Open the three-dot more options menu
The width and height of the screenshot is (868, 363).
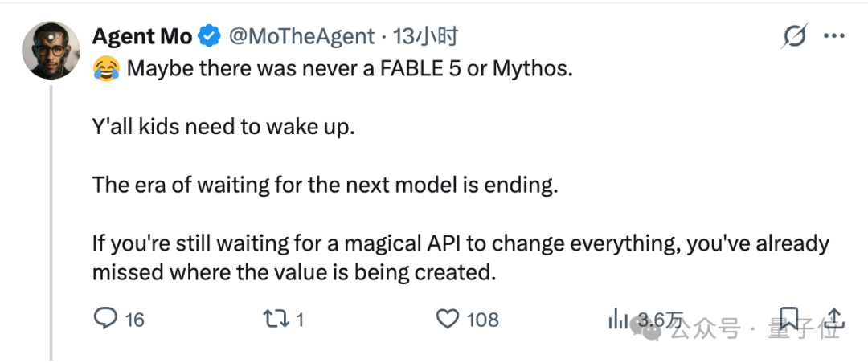[x=834, y=36]
